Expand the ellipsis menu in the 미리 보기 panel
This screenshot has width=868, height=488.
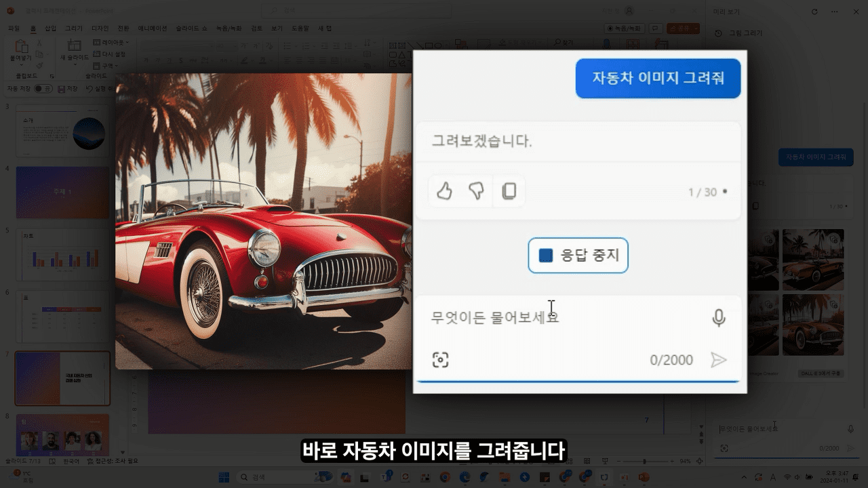[835, 12]
